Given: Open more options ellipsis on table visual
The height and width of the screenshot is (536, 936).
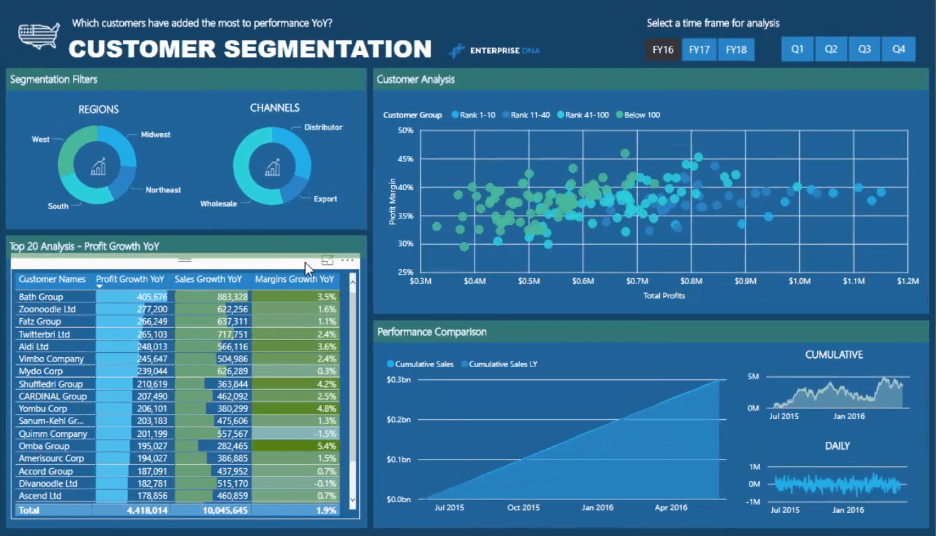Looking at the screenshot, I should (x=347, y=260).
